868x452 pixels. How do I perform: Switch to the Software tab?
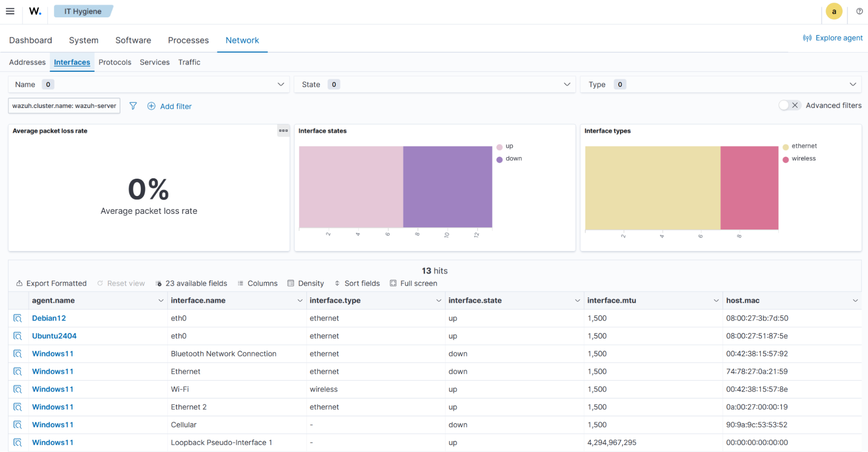click(x=133, y=40)
